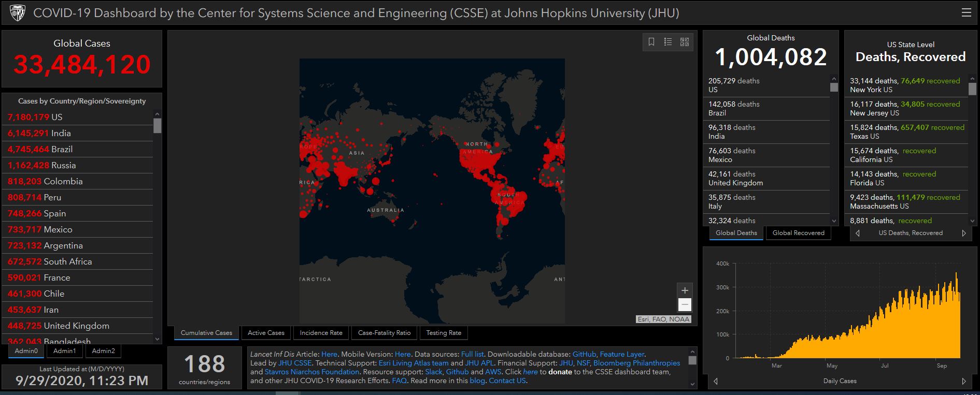This screenshot has height=395, width=980.
Task: Switch to the Active Cases tab
Action: (266, 333)
